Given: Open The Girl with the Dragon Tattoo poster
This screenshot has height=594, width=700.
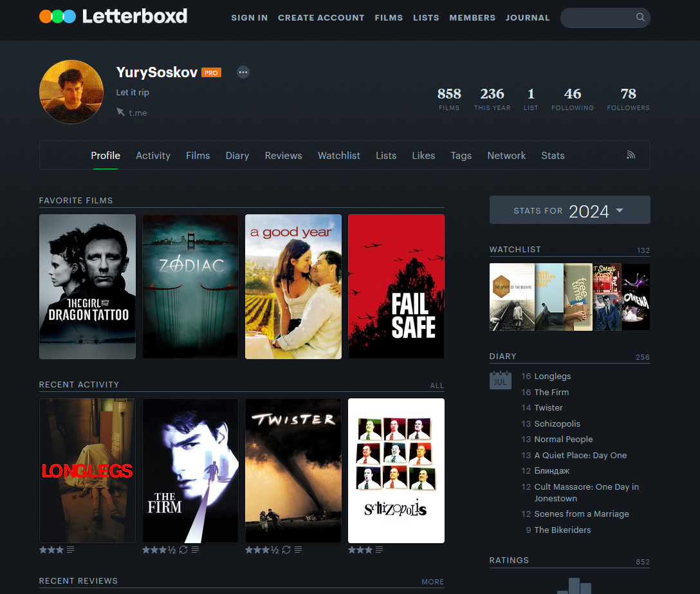Looking at the screenshot, I should pyautogui.click(x=87, y=287).
